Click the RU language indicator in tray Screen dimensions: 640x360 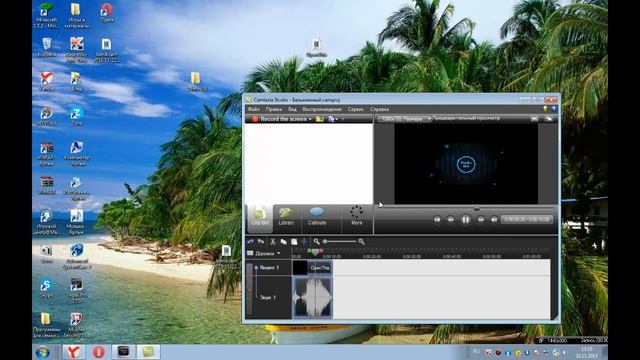tap(476, 351)
